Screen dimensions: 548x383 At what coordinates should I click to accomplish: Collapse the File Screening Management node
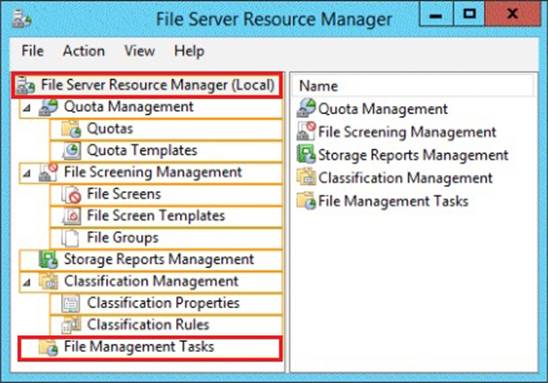click(x=27, y=174)
